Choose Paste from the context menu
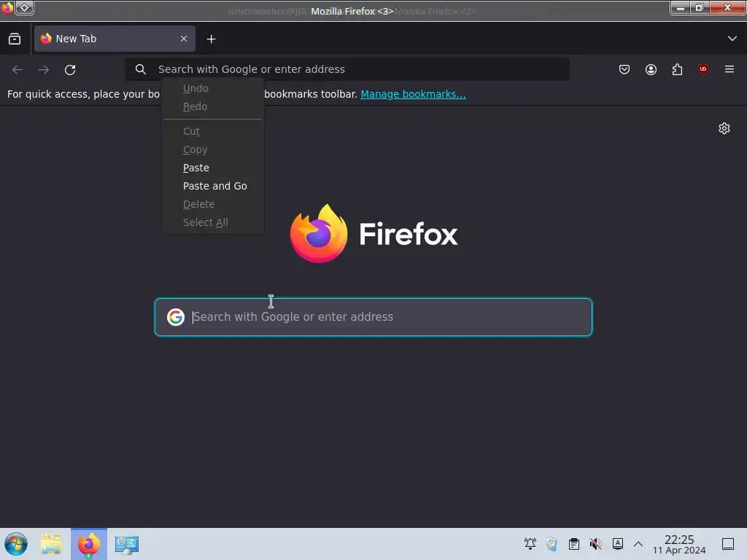Viewport: 747px width, 560px height. coord(213,168)
